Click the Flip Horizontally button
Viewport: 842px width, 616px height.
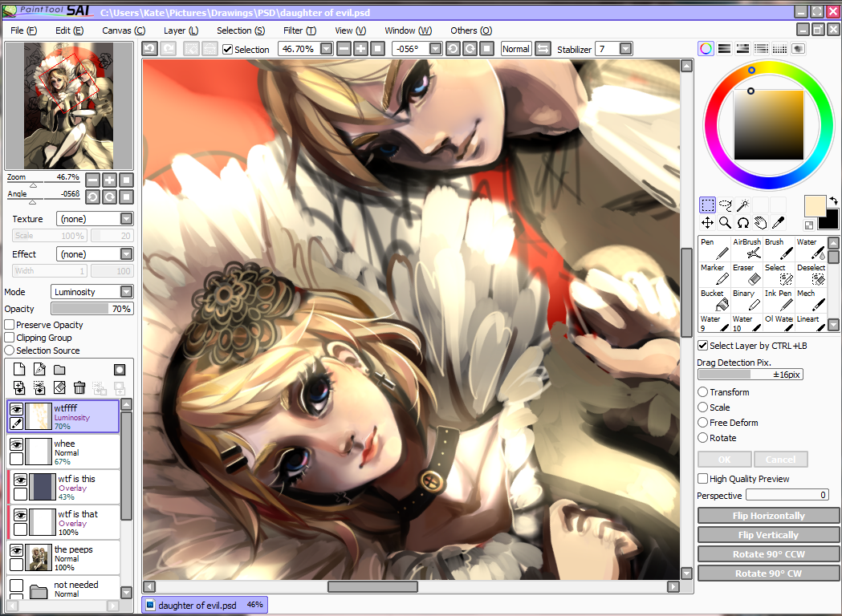coord(768,516)
